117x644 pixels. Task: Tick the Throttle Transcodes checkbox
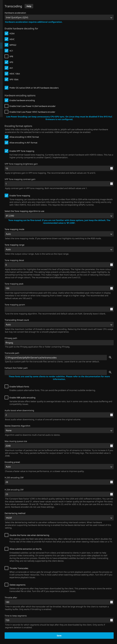click(x=7, y=568)
